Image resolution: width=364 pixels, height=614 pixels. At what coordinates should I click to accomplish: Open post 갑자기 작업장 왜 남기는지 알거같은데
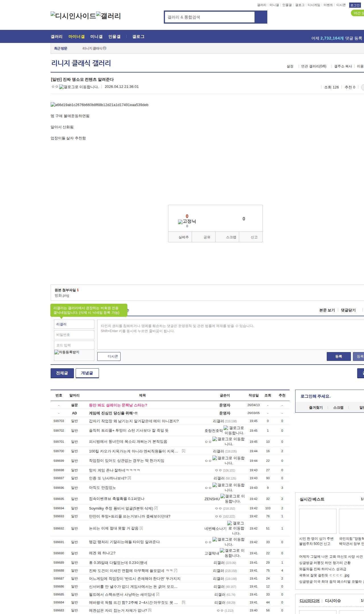(x=134, y=421)
